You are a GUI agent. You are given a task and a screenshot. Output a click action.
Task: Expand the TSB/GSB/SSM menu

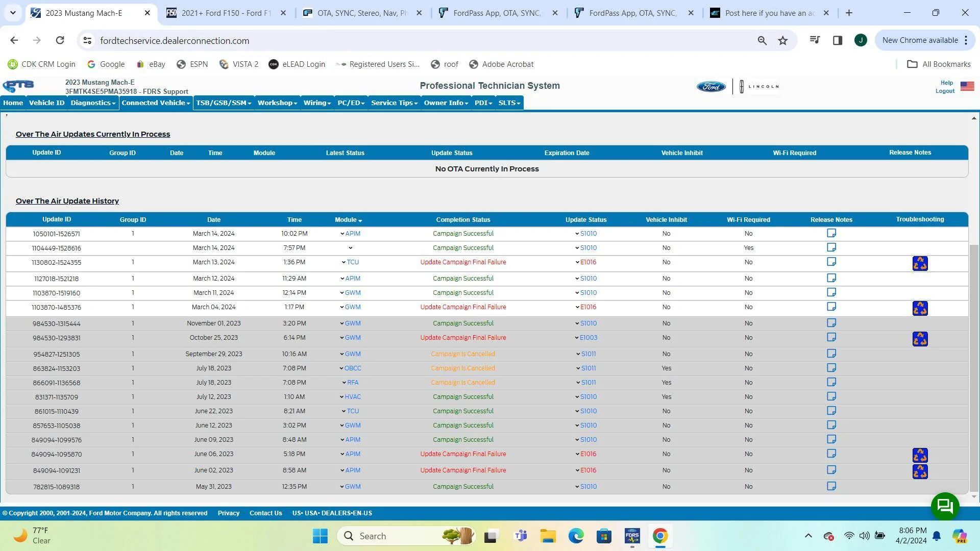224,103
